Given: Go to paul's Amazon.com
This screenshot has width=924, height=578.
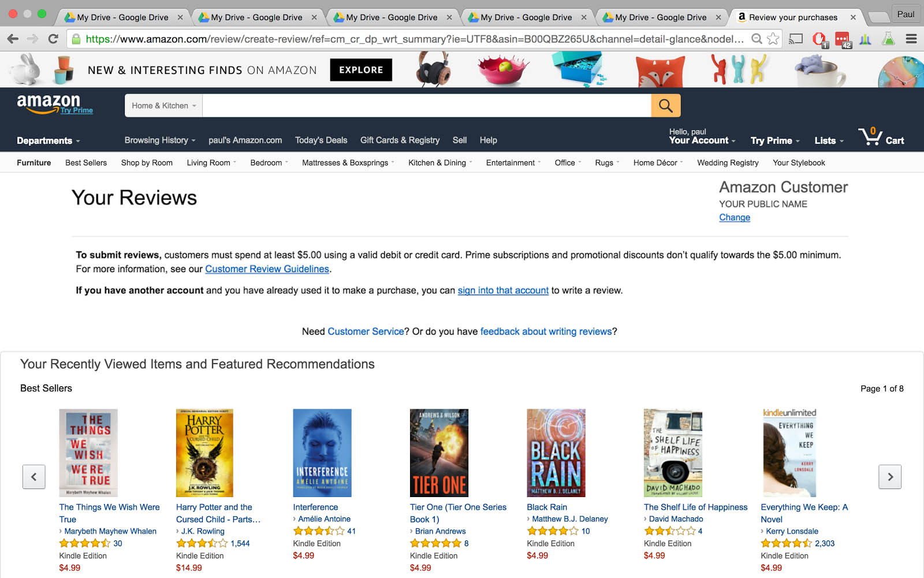Looking at the screenshot, I should tap(245, 140).
